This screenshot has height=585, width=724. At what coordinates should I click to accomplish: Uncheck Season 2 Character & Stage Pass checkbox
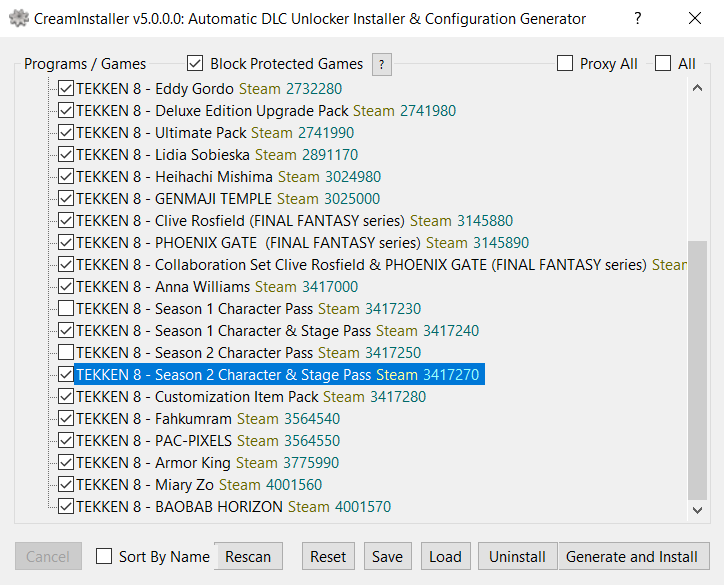point(66,375)
